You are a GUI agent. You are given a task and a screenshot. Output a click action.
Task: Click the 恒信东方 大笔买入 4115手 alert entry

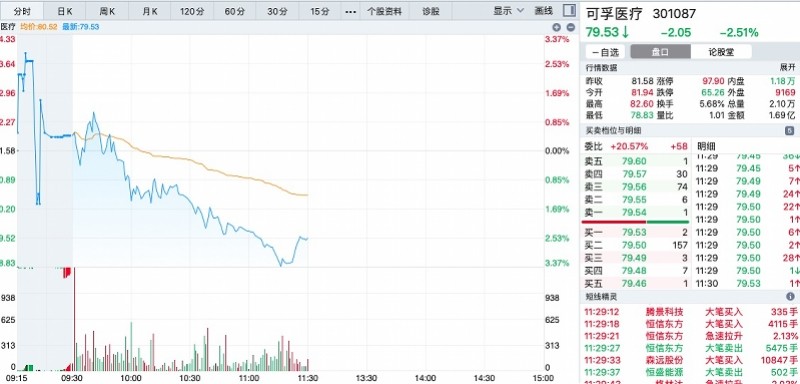pyautogui.click(x=691, y=324)
